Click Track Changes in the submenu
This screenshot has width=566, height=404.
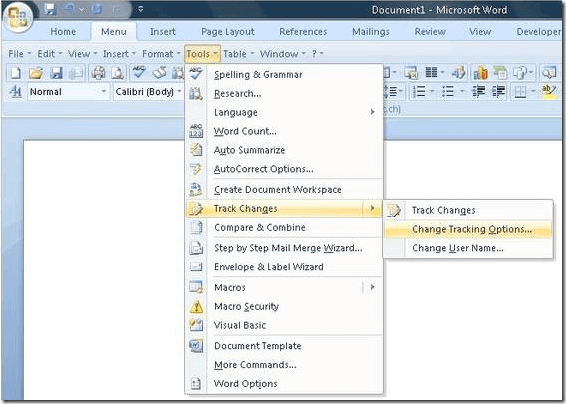pyautogui.click(x=468, y=210)
